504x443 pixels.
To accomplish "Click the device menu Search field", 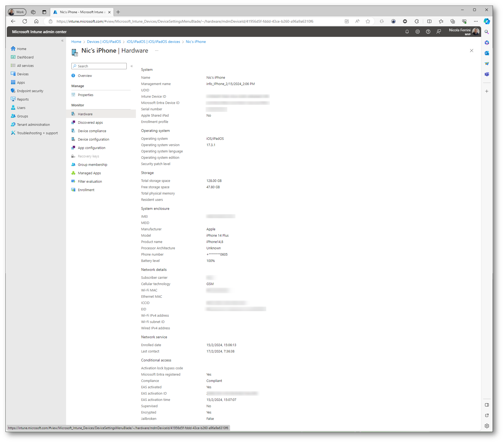I will (x=99, y=66).
